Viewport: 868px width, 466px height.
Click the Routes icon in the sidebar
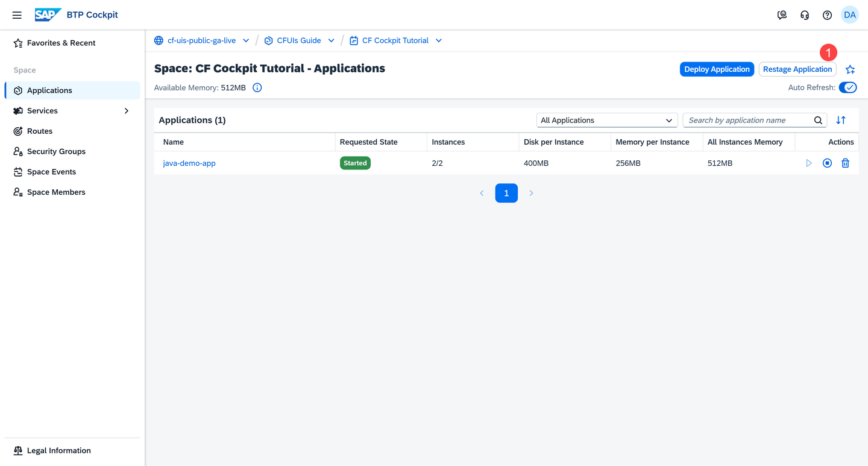coord(18,131)
